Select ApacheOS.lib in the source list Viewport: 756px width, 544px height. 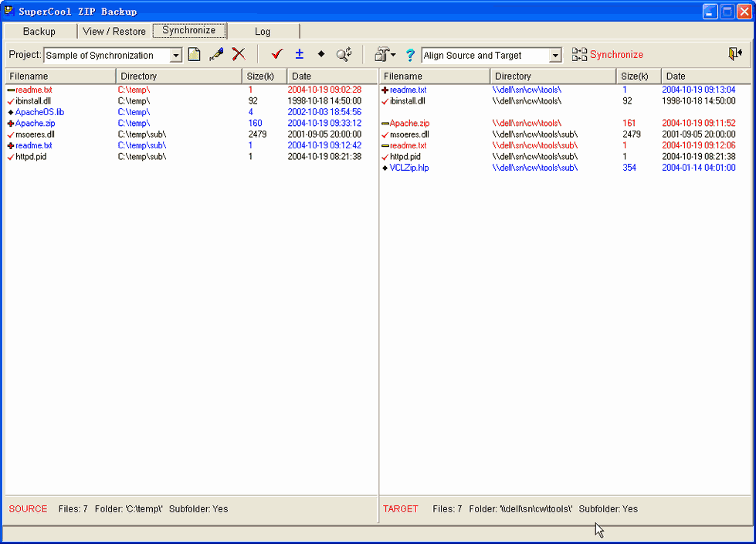(x=39, y=112)
